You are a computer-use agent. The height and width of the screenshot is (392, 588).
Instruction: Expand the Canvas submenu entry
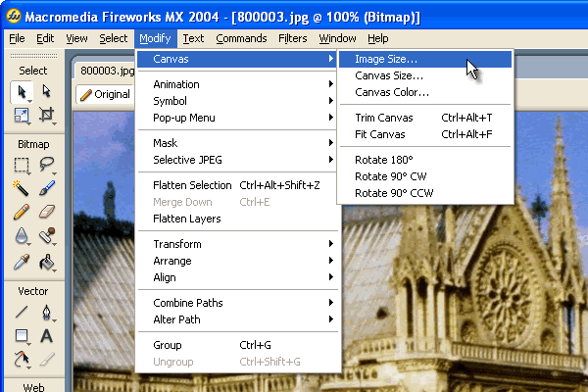[x=237, y=59]
